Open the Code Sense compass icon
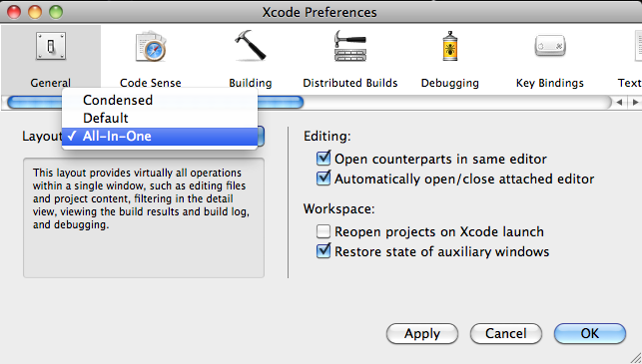The height and width of the screenshot is (364, 642). tap(151, 46)
